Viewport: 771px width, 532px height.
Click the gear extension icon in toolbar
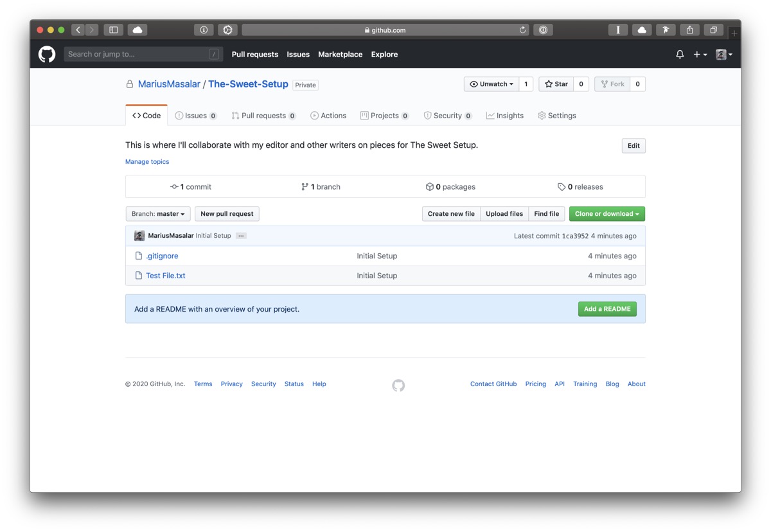[227, 30]
